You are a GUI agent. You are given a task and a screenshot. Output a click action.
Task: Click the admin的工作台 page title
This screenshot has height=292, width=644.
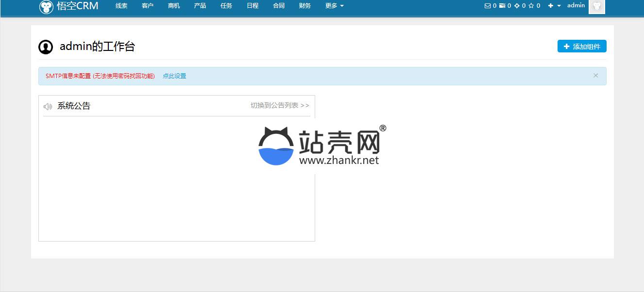point(97,47)
